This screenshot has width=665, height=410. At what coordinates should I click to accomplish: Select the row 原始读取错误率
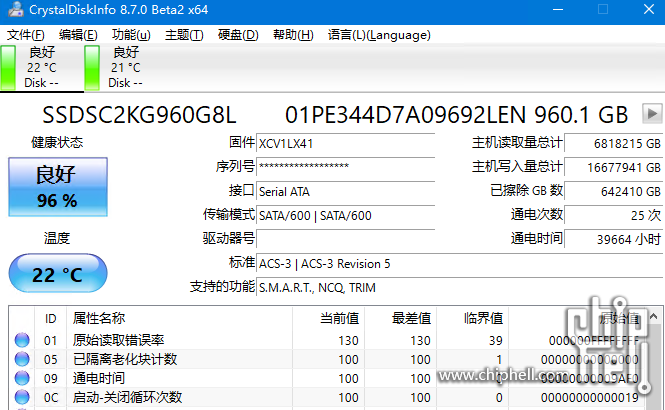tap(328, 340)
